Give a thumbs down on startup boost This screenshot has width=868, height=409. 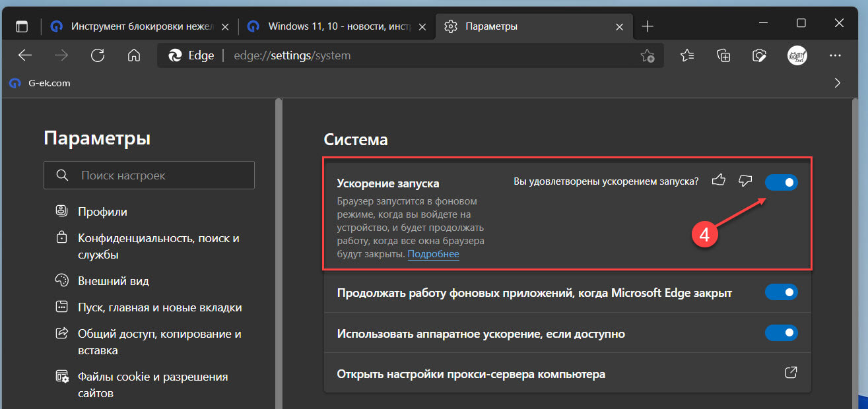click(745, 179)
